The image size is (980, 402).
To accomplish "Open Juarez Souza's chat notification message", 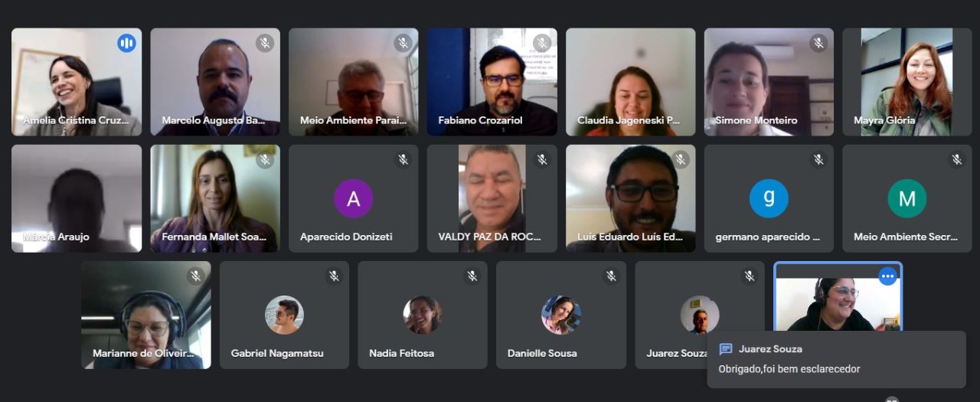I will pyautogui.click(x=836, y=359).
